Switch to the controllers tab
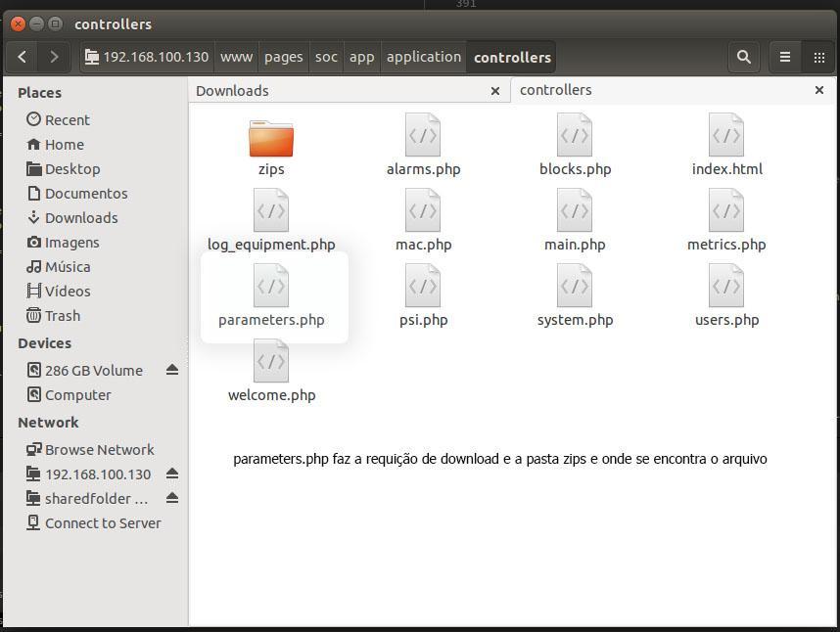Viewport: 840px width, 632px height. coord(673,90)
